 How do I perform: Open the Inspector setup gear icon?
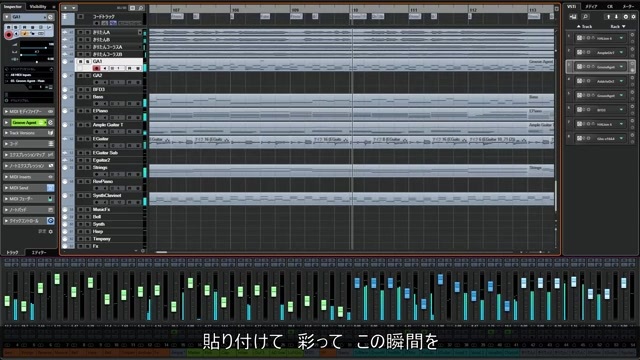(x=51, y=231)
